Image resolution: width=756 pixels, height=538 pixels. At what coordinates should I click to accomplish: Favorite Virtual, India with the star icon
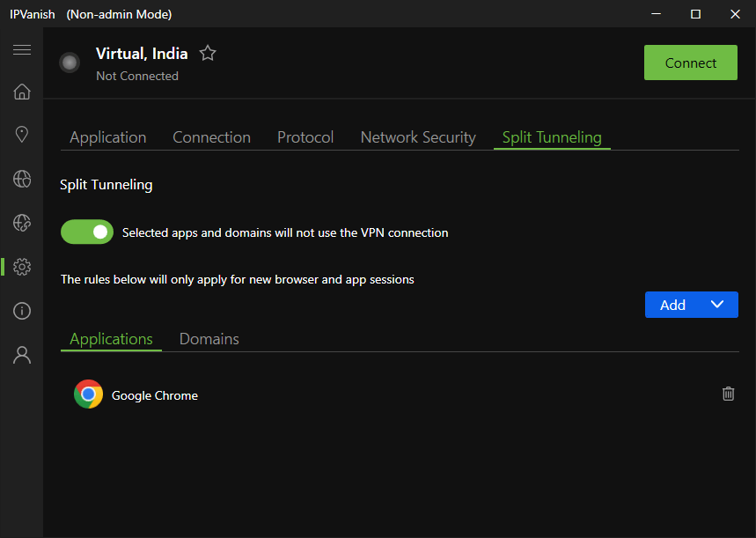coord(208,53)
